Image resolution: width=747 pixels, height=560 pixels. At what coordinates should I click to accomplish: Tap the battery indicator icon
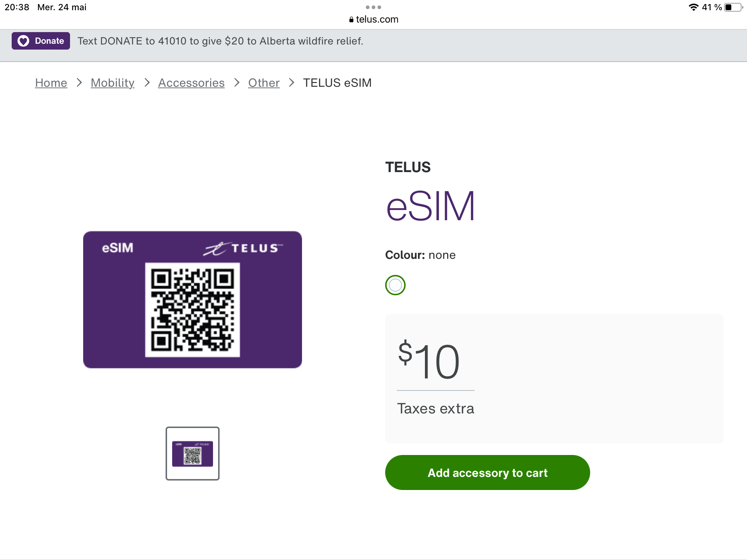tap(733, 7)
